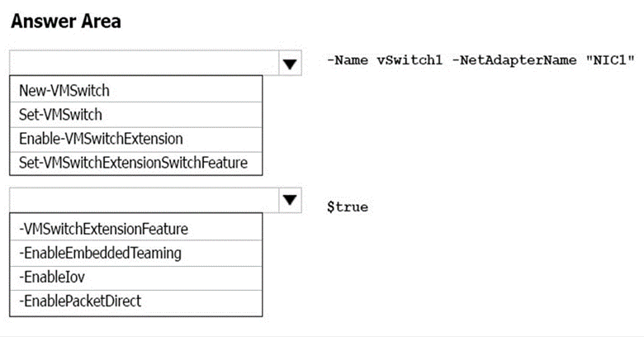The height and width of the screenshot is (337, 644).
Task: Click the -Name parameter text
Action: tap(347, 59)
